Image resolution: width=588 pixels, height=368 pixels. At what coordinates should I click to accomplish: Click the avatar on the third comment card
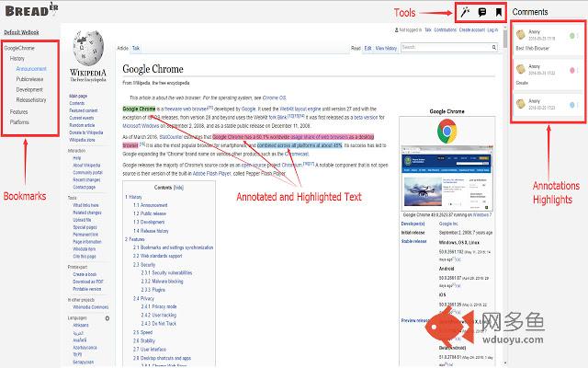coord(521,104)
